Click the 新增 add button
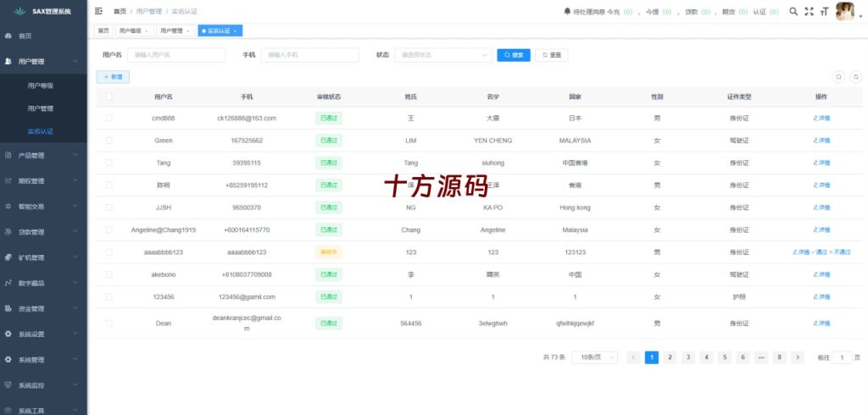The width and height of the screenshot is (868, 415). pos(113,77)
